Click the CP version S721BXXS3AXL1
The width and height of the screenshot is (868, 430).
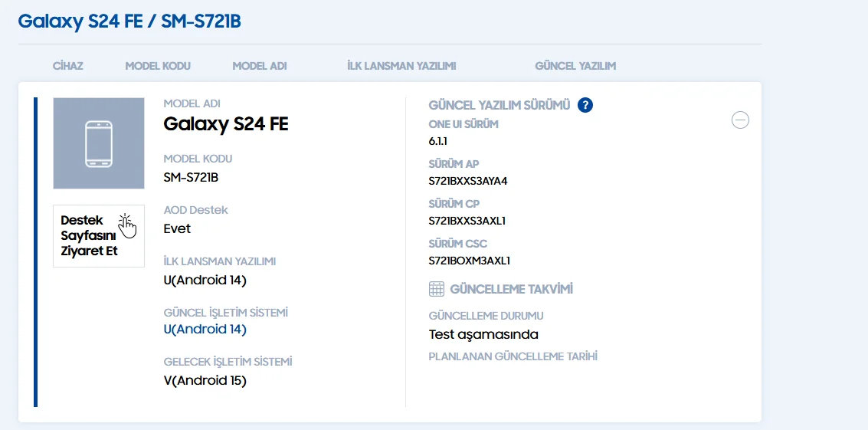pos(467,221)
